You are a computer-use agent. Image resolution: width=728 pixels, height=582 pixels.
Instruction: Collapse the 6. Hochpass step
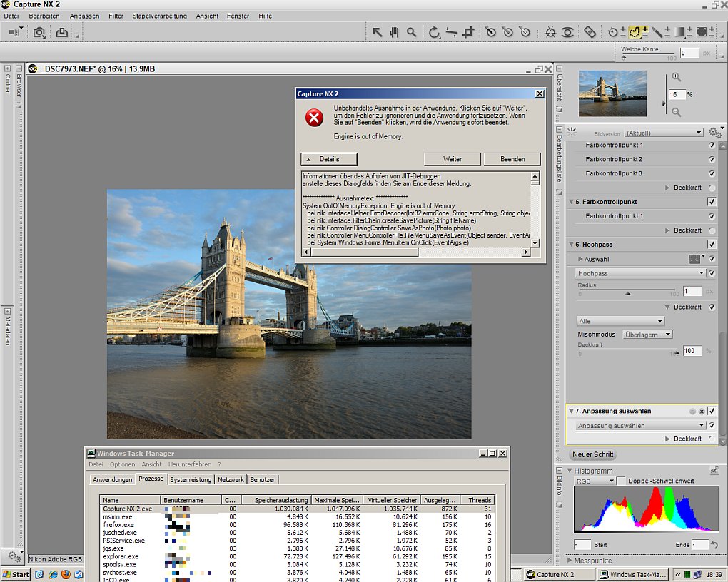[571, 244]
